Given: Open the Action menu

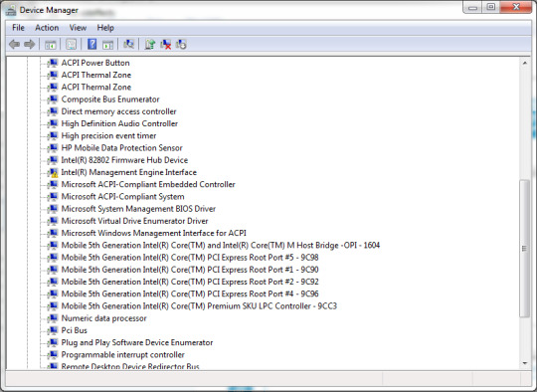Looking at the screenshot, I should [47, 28].
